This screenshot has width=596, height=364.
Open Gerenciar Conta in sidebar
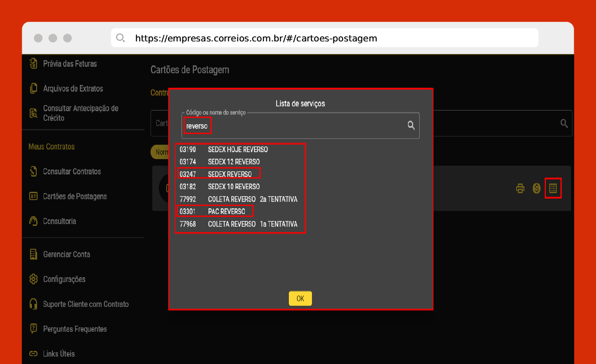click(x=66, y=254)
